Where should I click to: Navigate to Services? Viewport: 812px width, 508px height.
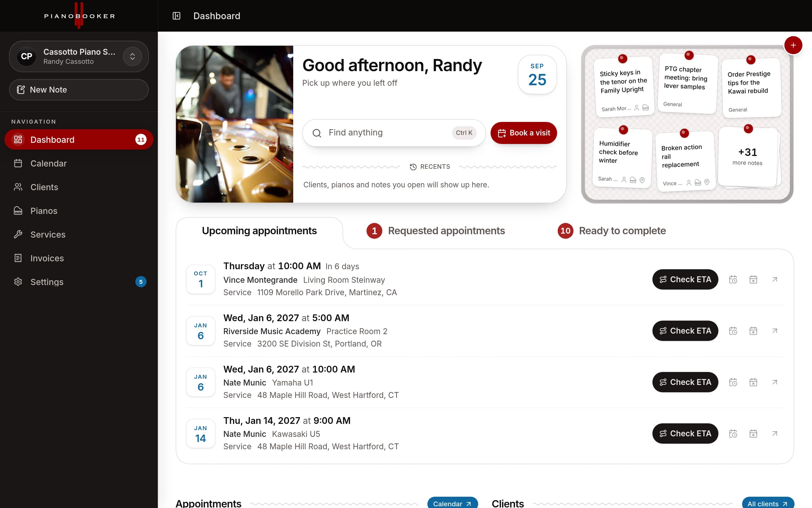(79, 235)
